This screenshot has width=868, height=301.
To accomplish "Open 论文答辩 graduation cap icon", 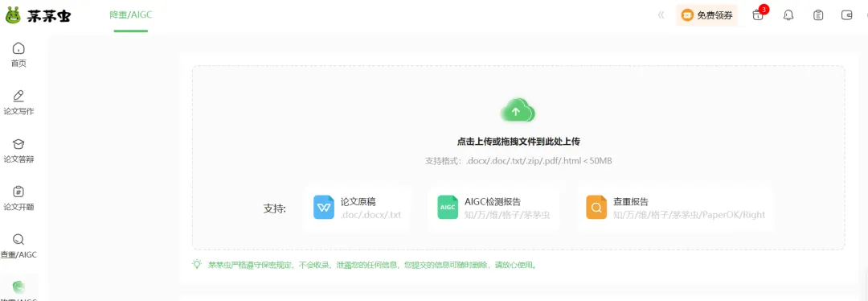I will (18, 143).
